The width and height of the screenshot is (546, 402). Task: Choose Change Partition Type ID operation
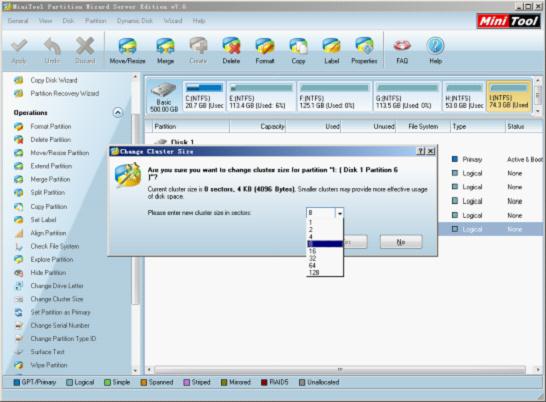(63, 339)
